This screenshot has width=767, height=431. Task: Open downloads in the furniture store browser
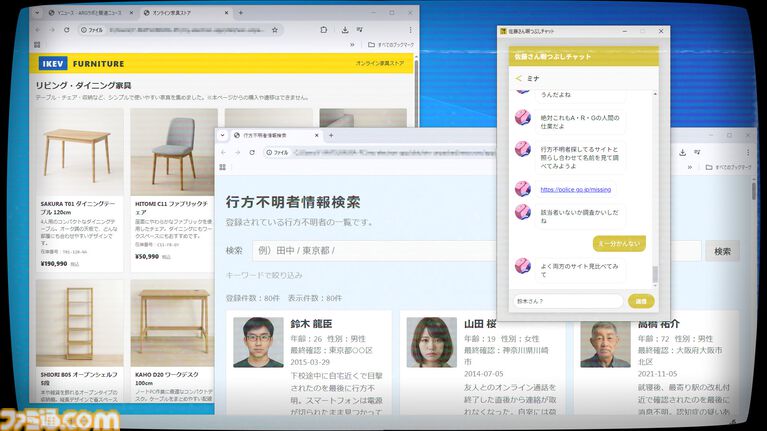(345, 30)
